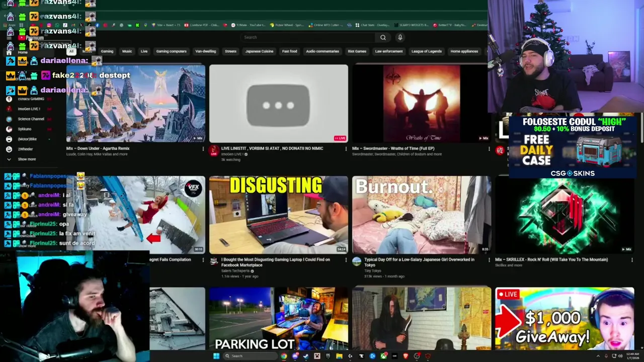The width and height of the screenshot is (644, 362).
Task: Click the YouTube search input field
Action: point(308,37)
